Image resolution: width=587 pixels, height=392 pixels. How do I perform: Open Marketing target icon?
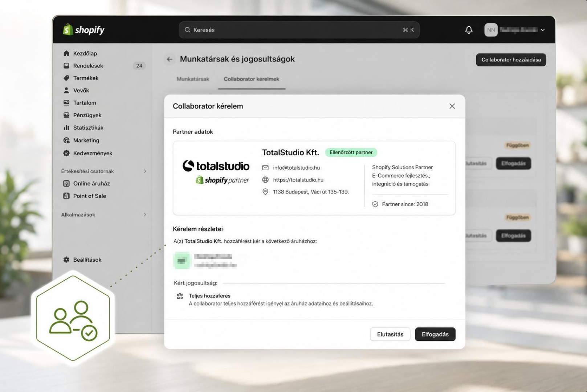coord(66,140)
